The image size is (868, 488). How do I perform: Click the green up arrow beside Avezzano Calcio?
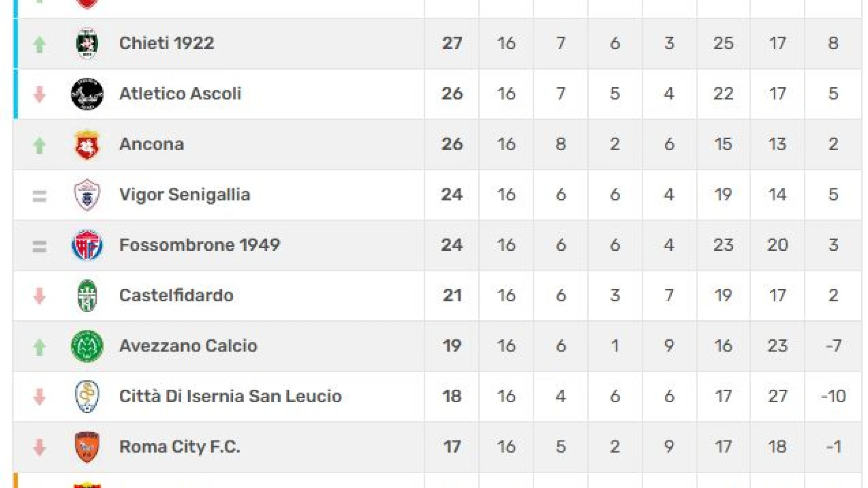tap(39, 347)
